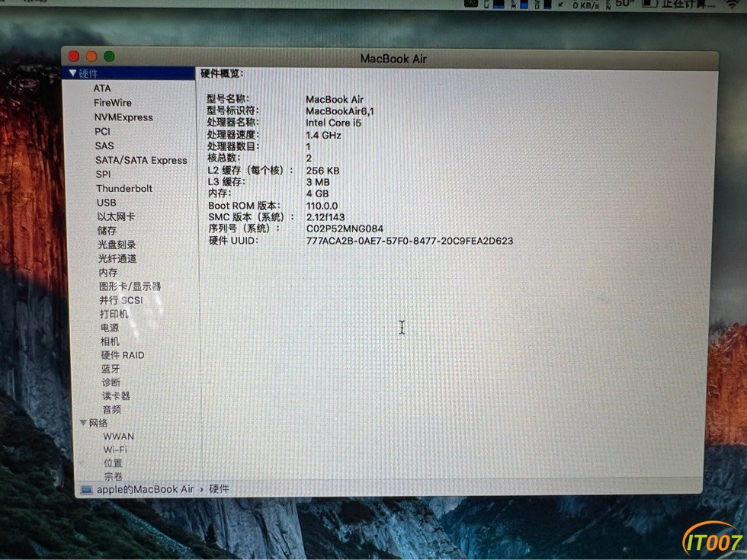Select 诊断 diagnostics entry
This screenshot has height=560, width=747.
pos(111,382)
